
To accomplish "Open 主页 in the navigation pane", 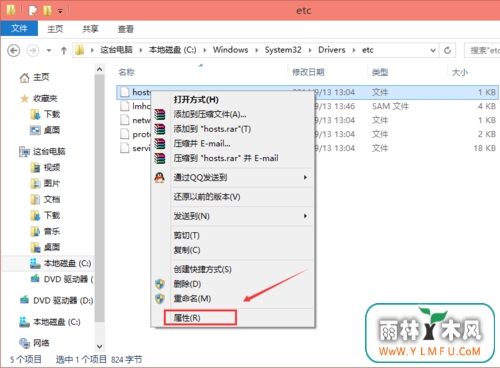I will click(41, 77).
